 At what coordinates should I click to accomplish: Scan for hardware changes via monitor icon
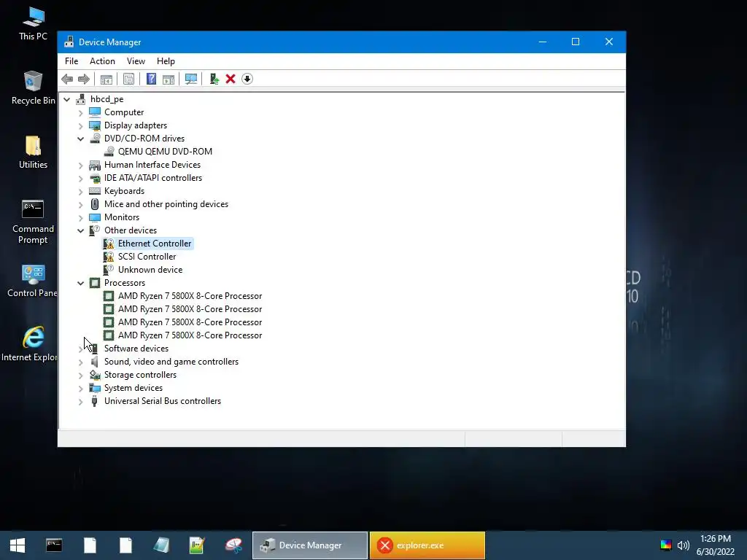click(x=191, y=79)
